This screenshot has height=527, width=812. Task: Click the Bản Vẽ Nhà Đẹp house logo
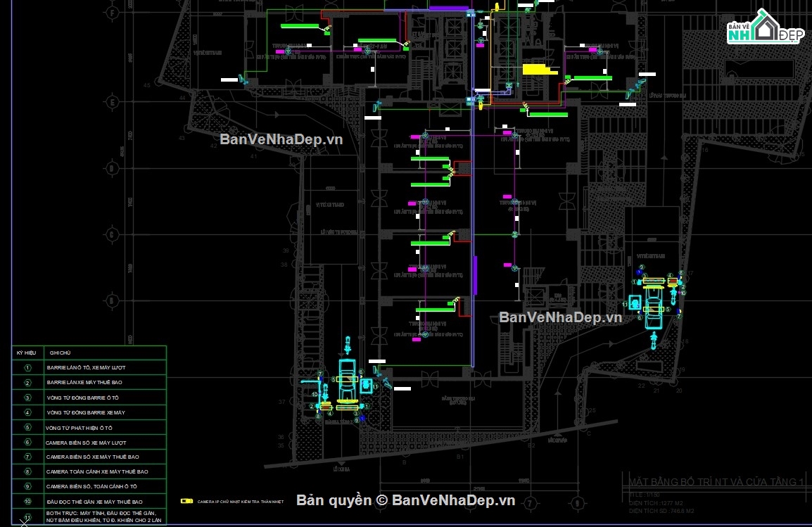coord(766,26)
